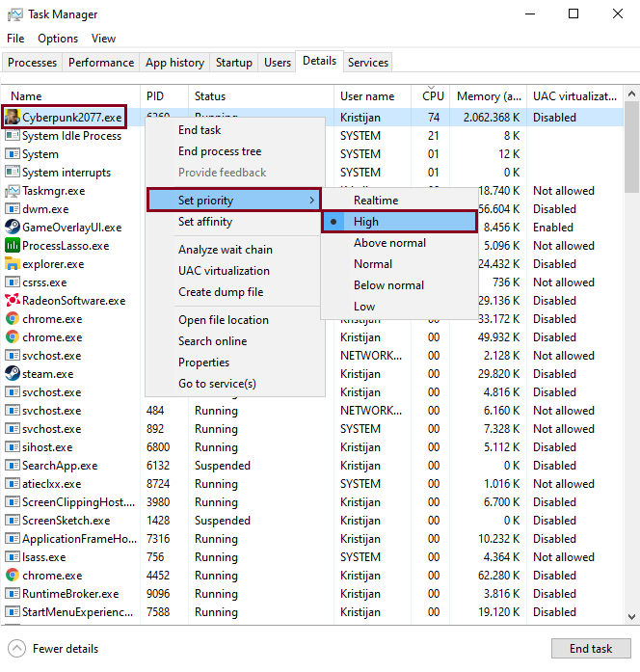Click the SearchApp.exe process icon
The width and height of the screenshot is (640, 672).
point(13,466)
